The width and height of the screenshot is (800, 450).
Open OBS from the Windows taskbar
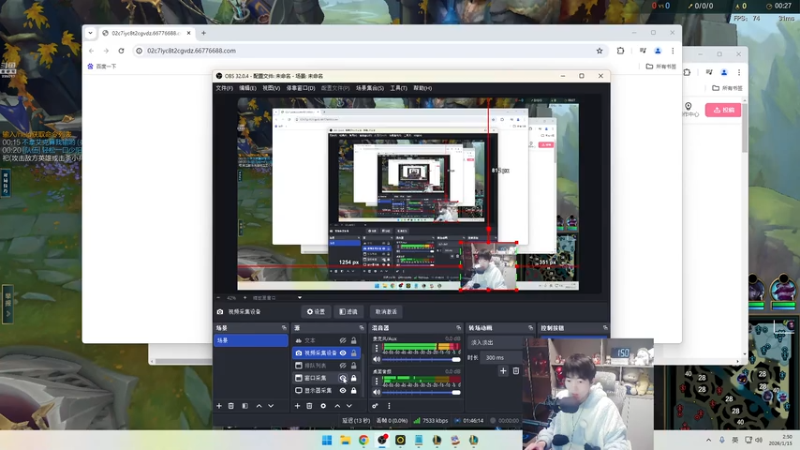(x=382, y=440)
